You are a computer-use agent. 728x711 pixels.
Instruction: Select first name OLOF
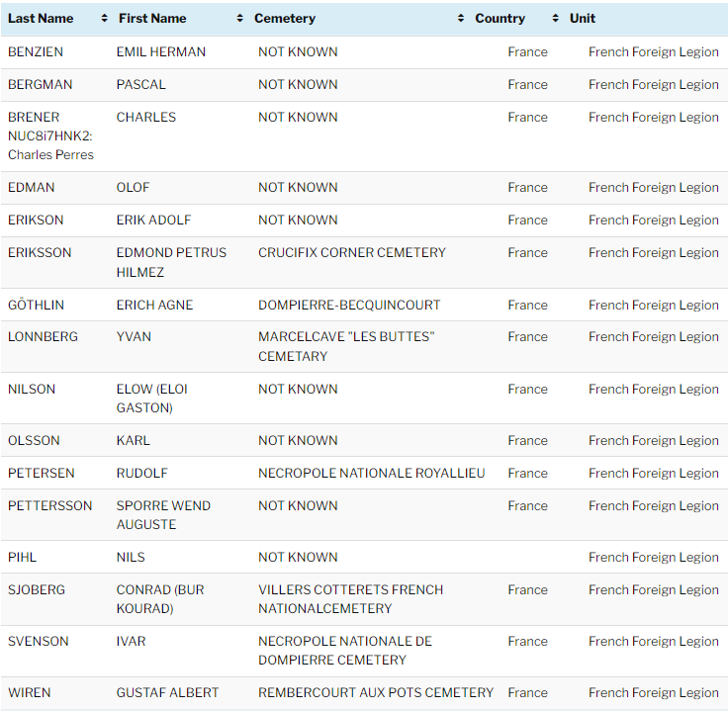coord(133,187)
